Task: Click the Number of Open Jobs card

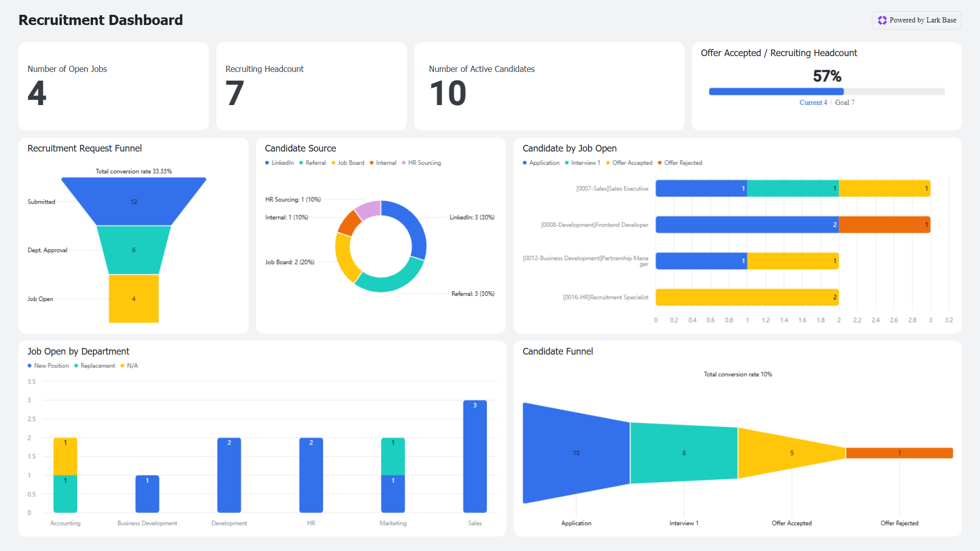Action: [113, 86]
